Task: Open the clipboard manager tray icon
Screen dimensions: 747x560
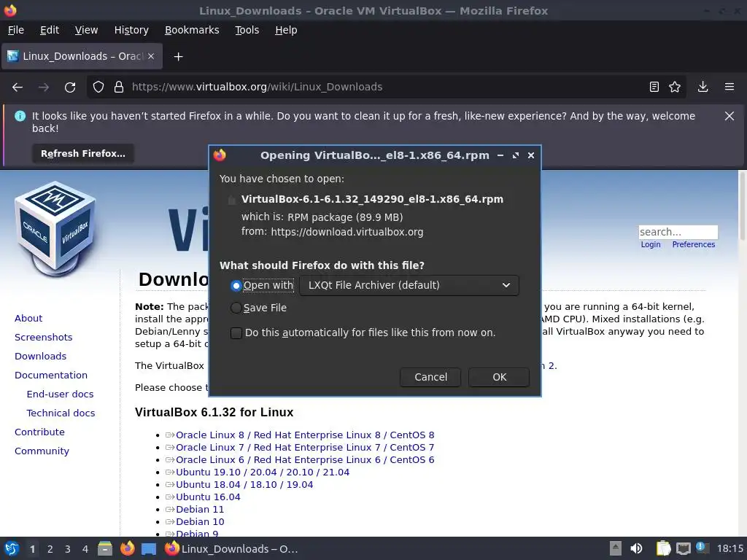Action: 662,548
